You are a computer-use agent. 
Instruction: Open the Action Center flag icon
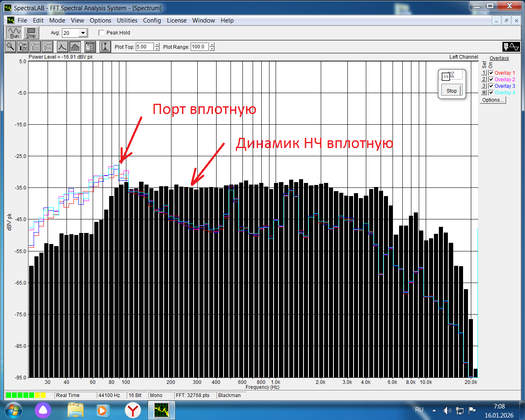coord(472,410)
